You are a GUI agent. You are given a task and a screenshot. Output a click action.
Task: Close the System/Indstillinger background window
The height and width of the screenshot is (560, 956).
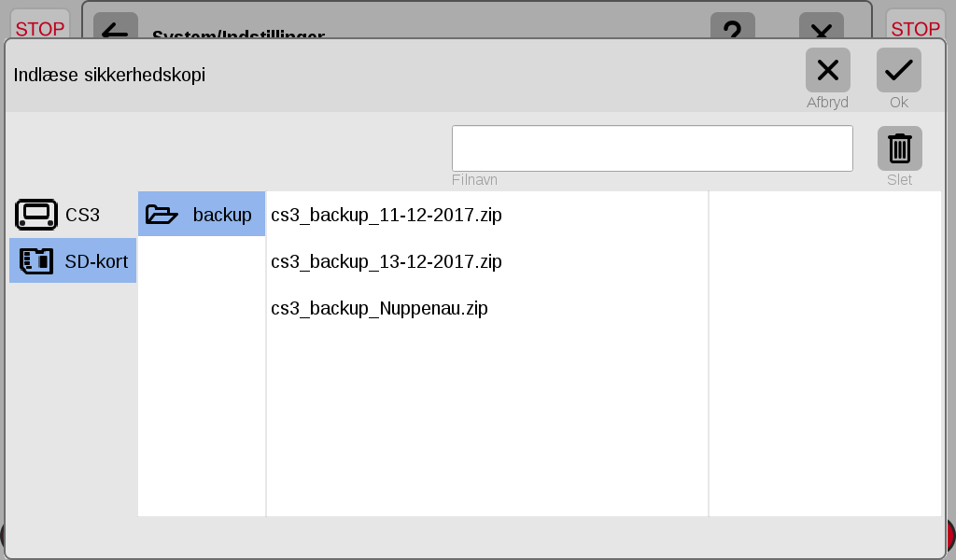coord(822,26)
